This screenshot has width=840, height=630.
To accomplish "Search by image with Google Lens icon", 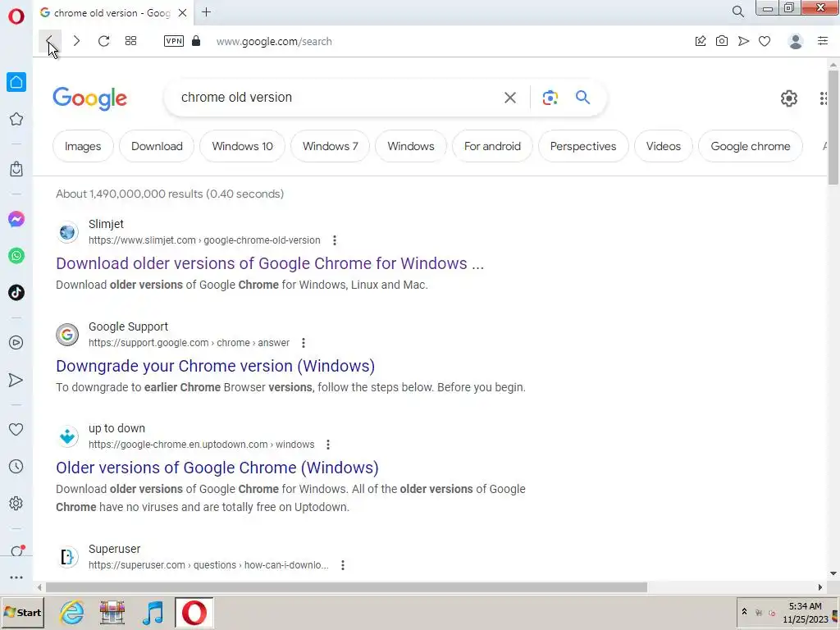I will pyautogui.click(x=550, y=98).
